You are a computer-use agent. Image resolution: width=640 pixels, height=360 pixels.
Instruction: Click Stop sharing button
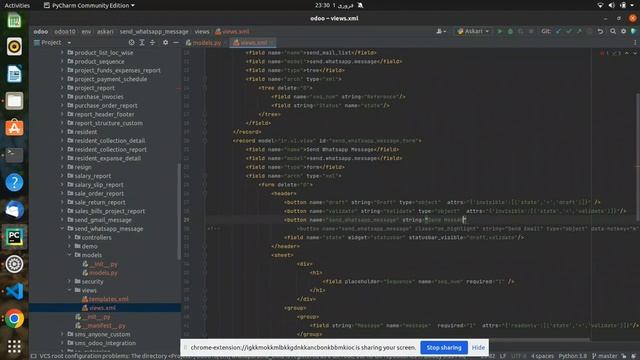click(x=444, y=348)
